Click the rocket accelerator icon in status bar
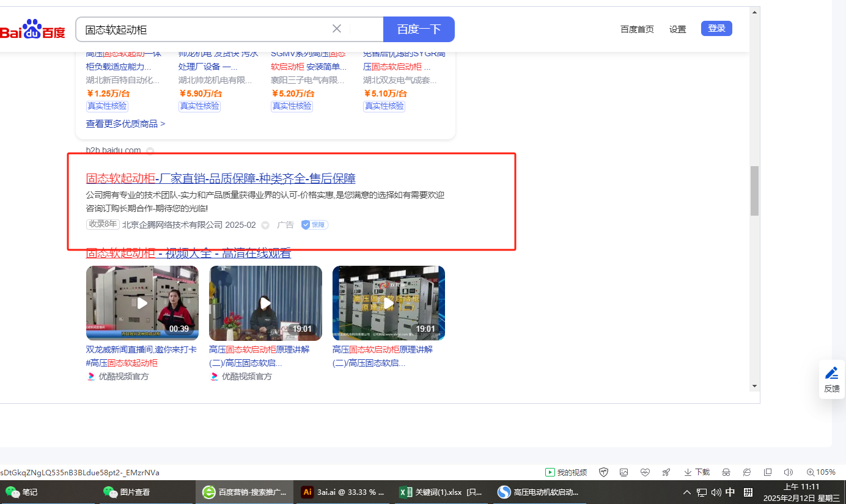 666,472
